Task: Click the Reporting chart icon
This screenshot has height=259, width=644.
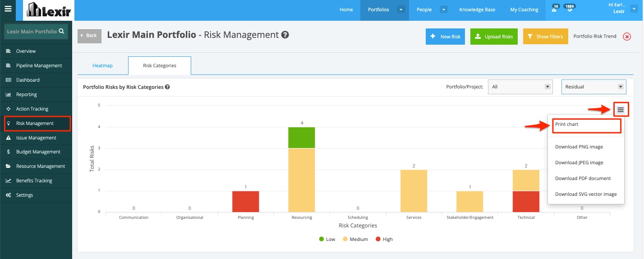Action: (x=8, y=94)
